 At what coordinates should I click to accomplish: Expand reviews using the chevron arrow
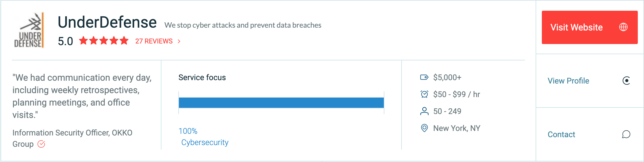click(x=179, y=41)
